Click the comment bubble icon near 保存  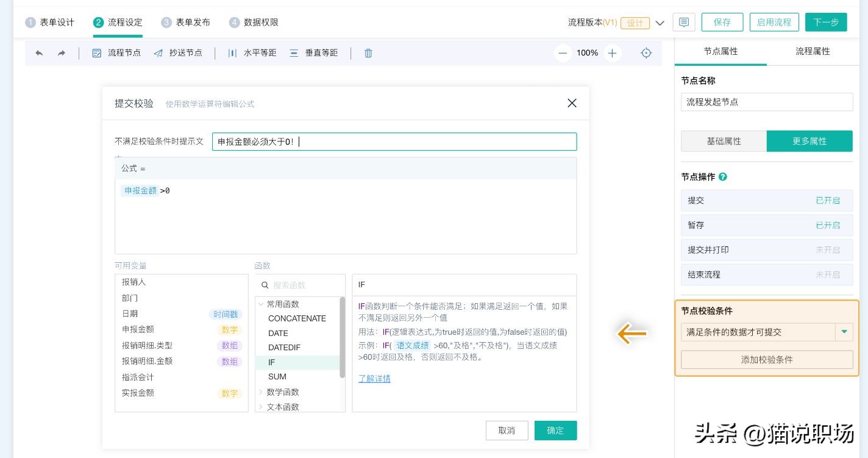[683, 22]
